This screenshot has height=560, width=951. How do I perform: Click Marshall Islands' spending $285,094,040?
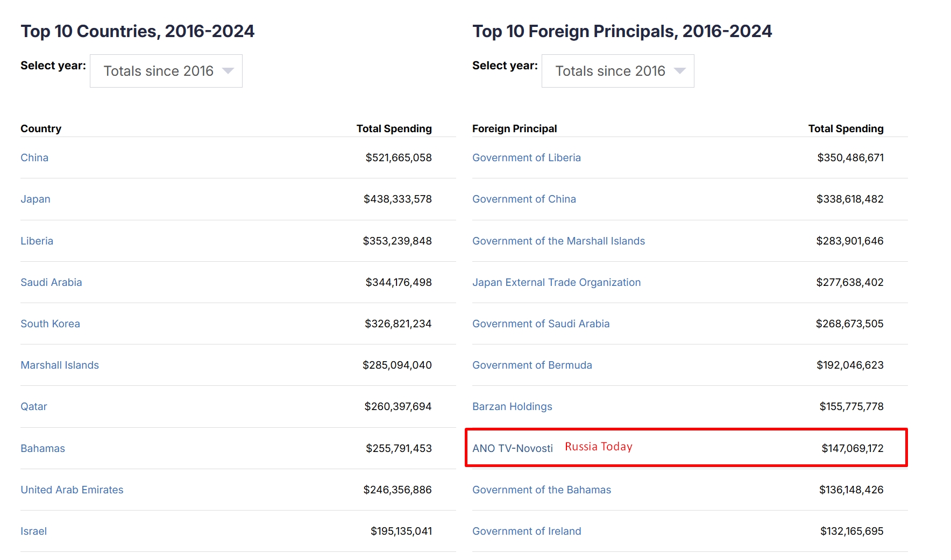[397, 365]
